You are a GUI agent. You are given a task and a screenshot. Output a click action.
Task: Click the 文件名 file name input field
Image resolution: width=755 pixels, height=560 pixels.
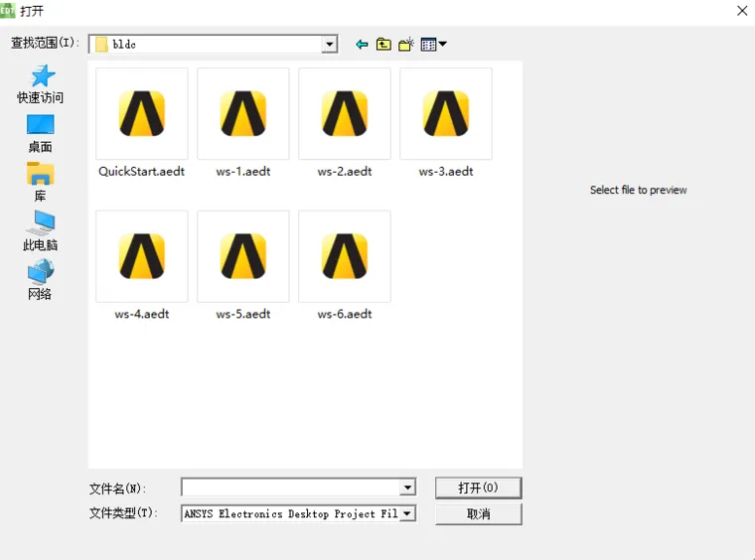pos(291,488)
